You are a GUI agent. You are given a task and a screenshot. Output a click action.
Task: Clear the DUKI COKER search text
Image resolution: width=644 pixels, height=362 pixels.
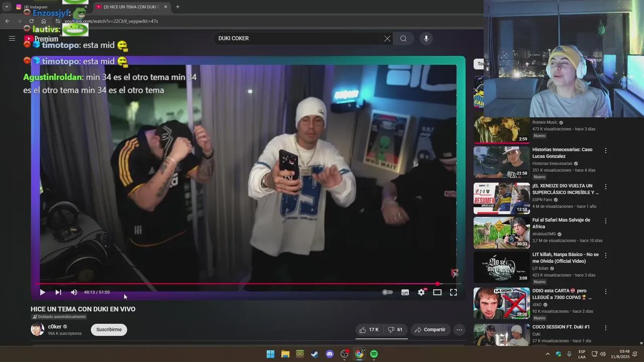pos(387,39)
